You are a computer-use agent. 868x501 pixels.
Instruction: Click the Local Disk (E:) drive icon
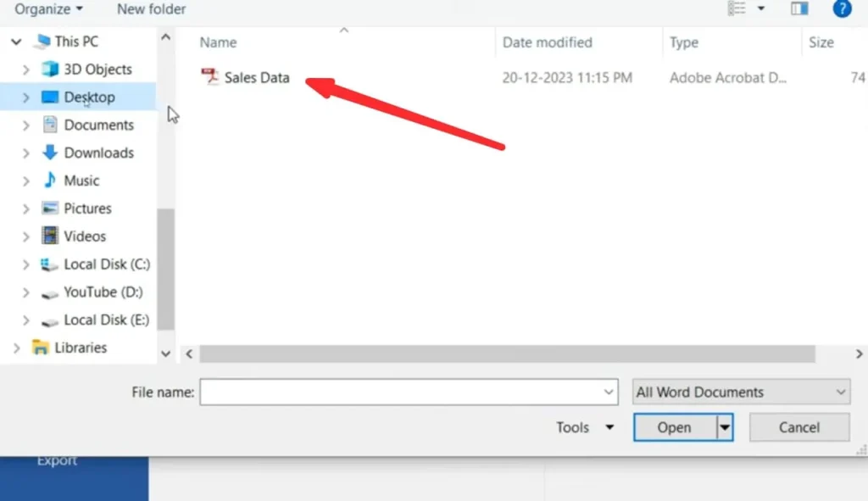49,321
